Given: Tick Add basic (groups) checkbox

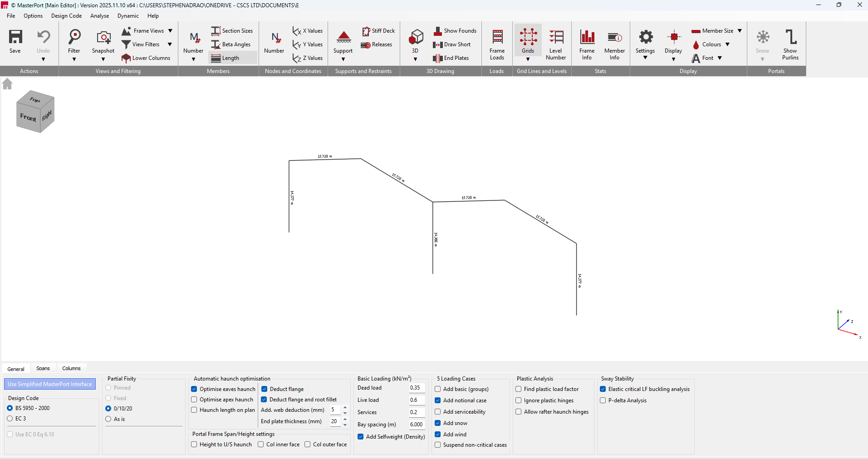Looking at the screenshot, I should (x=438, y=389).
